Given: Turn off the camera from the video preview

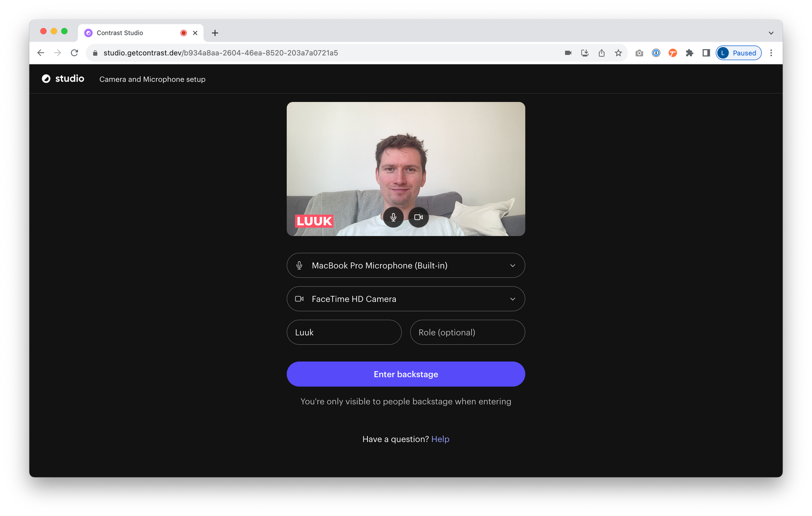Looking at the screenshot, I should pos(418,217).
